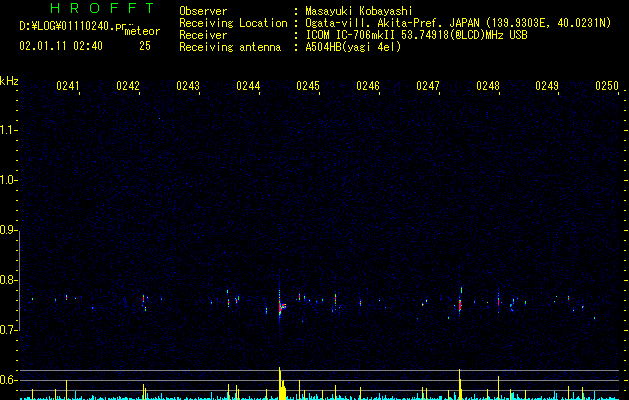
Task: Click the 'Receiver' field label
Action: 203,35
